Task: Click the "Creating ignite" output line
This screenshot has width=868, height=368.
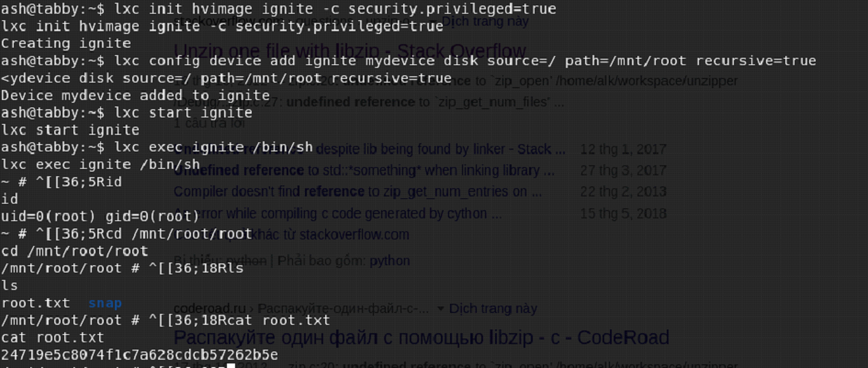Action: tap(66, 43)
